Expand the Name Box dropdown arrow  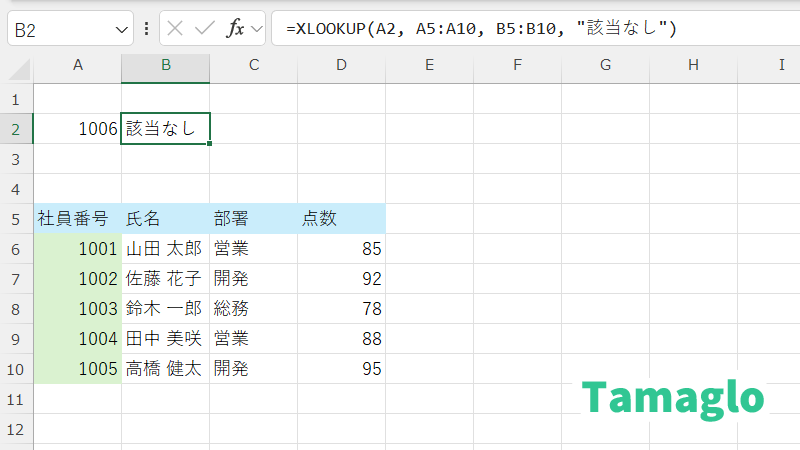click(x=121, y=29)
